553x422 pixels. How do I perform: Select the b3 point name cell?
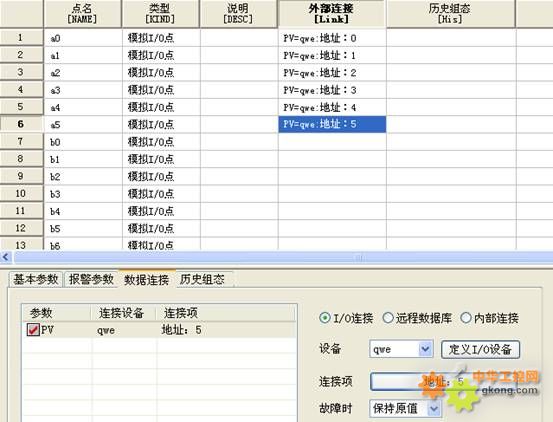tap(83, 194)
